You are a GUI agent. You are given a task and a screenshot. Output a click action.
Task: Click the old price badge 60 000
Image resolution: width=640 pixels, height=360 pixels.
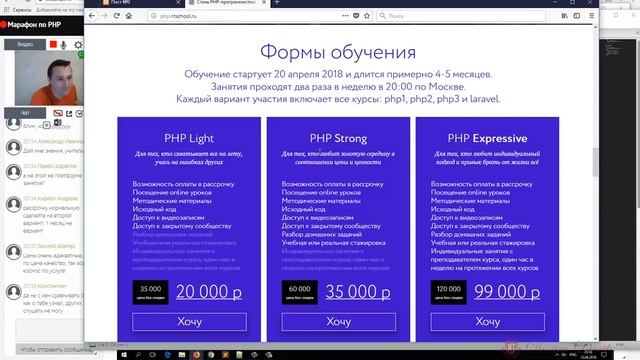[x=300, y=292]
